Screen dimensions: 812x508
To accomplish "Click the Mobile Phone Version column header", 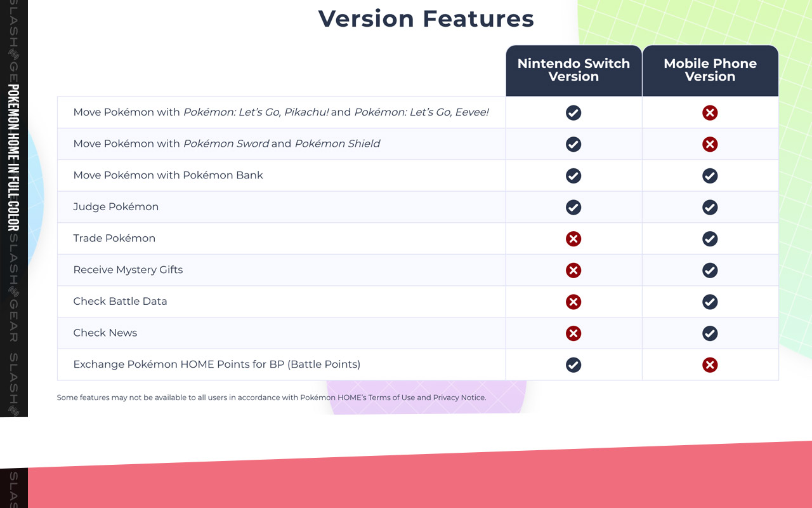I will click(710, 70).
